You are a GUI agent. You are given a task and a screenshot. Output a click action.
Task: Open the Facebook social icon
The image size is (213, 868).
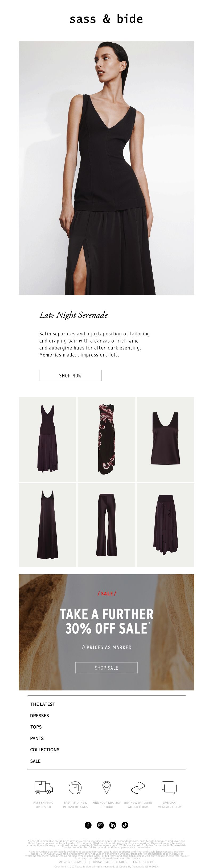[88, 825]
